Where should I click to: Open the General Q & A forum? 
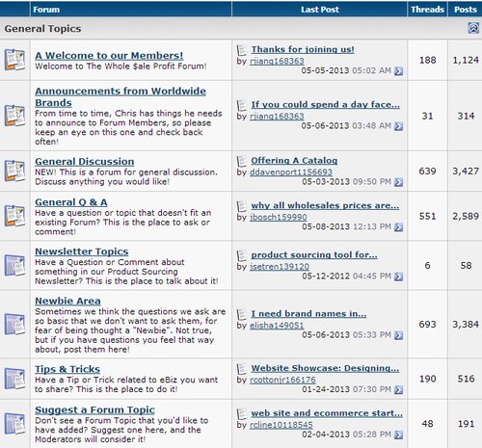(71, 202)
